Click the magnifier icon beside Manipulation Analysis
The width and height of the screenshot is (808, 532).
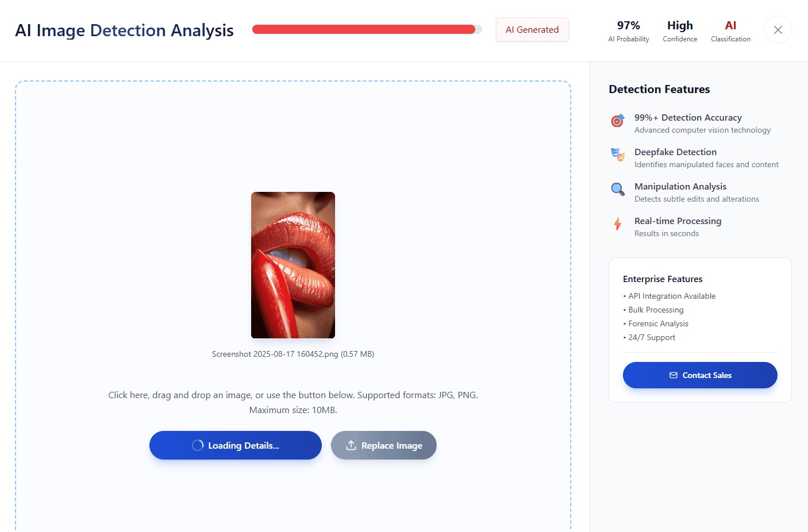click(x=618, y=189)
